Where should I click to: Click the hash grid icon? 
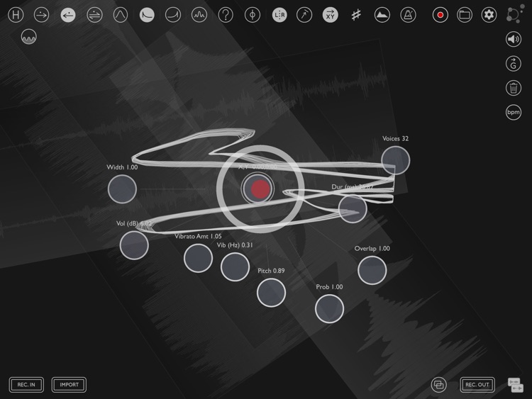pyautogui.click(x=356, y=15)
